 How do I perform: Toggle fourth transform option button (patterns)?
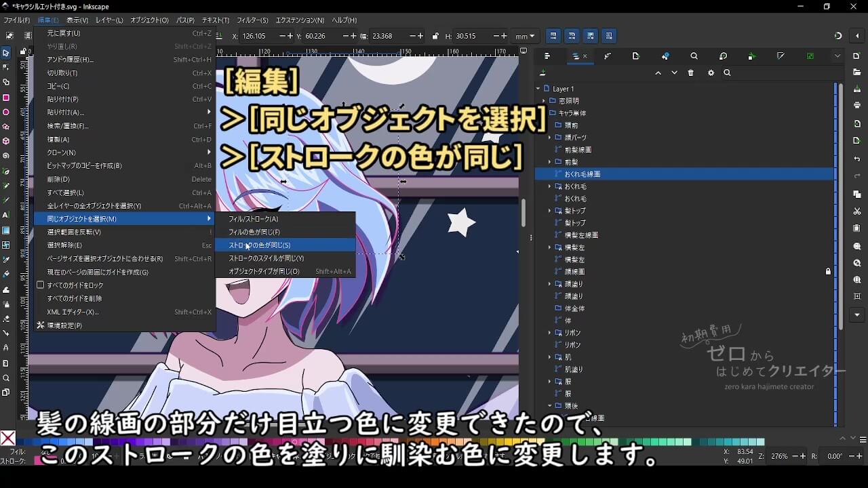(x=609, y=36)
